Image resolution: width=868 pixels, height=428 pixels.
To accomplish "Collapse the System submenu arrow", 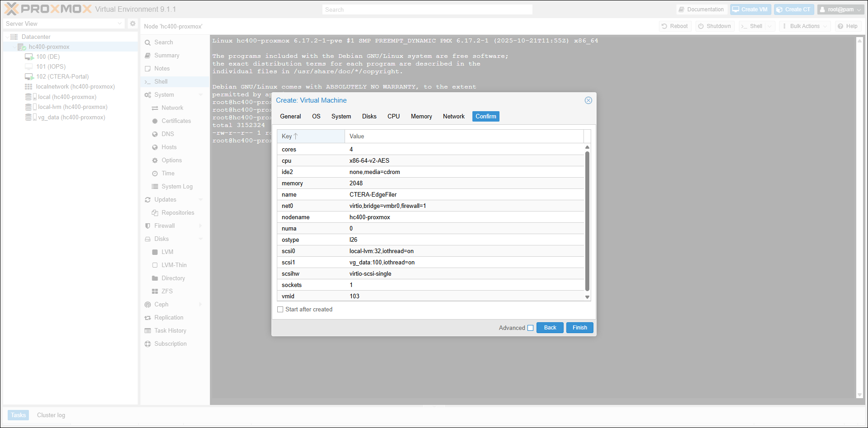I will (x=201, y=95).
